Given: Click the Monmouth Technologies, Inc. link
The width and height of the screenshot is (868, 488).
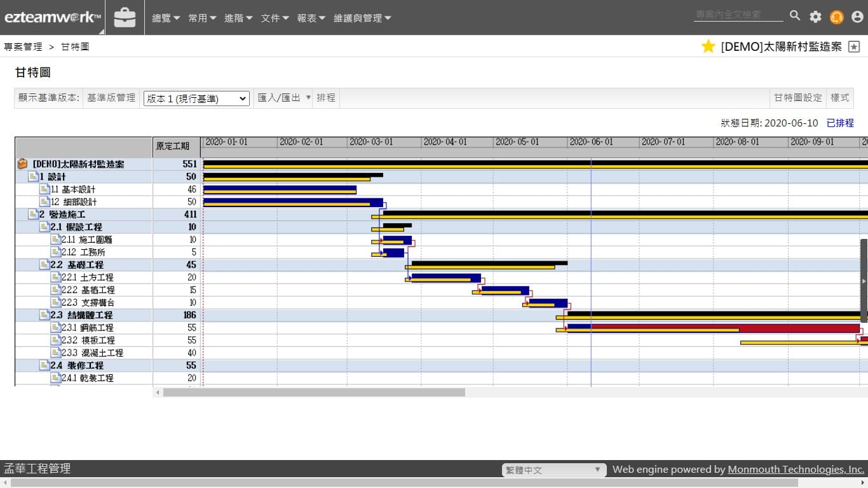Looking at the screenshot, I should click(x=796, y=470).
